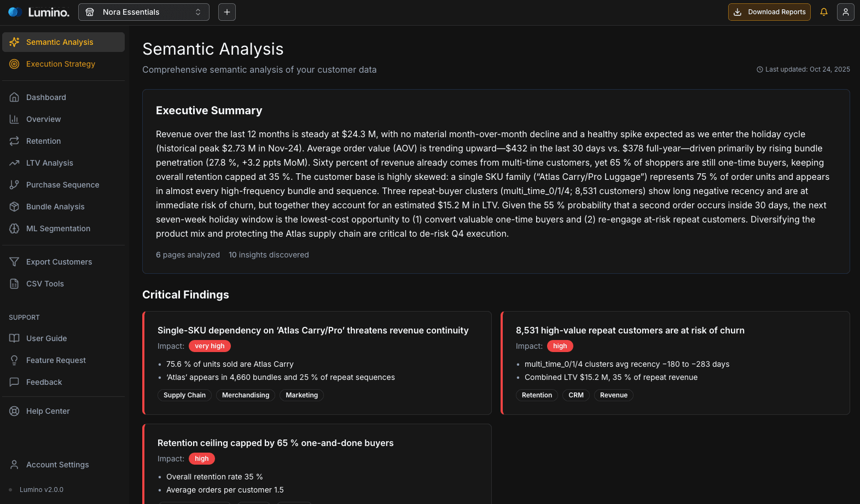Open the Retention panel icon
The image size is (860, 504).
[x=15, y=141]
